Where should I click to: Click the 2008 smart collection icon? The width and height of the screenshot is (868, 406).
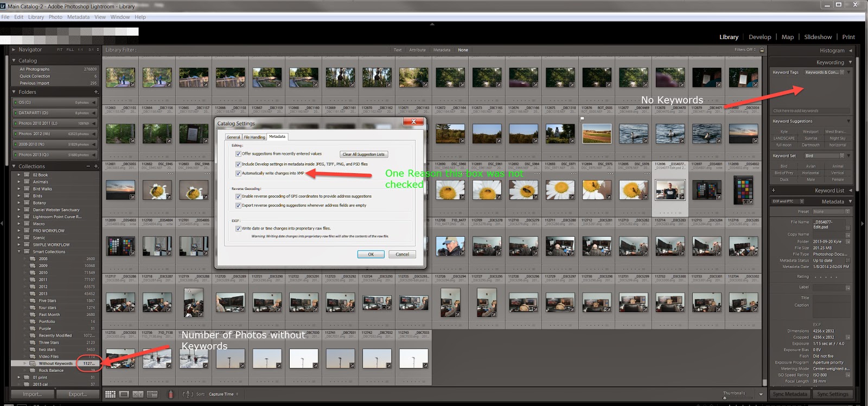coord(33,259)
